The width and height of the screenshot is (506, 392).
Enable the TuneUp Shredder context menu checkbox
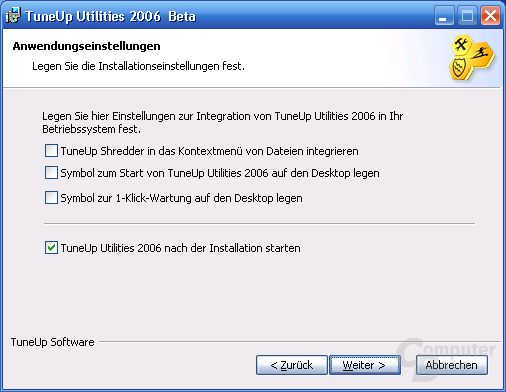(x=51, y=151)
